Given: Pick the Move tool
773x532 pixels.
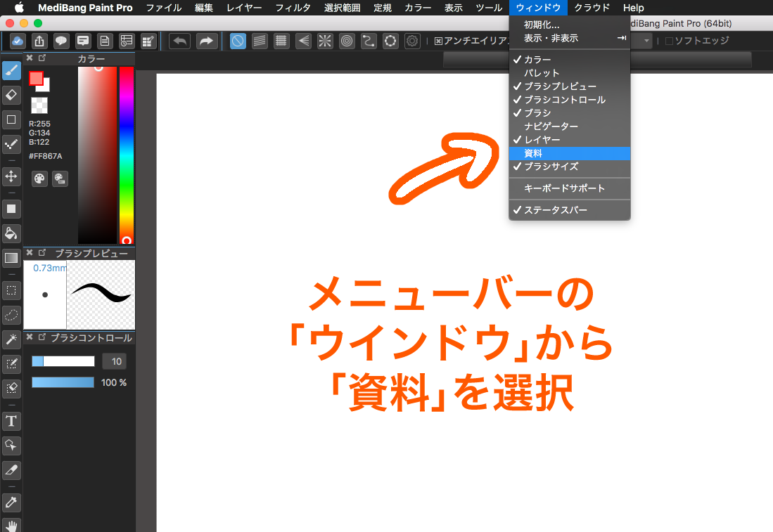Looking at the screenshot, I should tap(11, 176).
